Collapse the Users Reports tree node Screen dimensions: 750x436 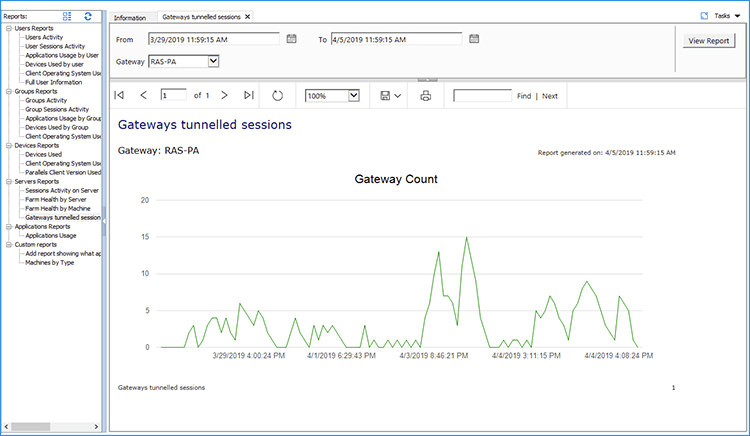coord(9,28)
